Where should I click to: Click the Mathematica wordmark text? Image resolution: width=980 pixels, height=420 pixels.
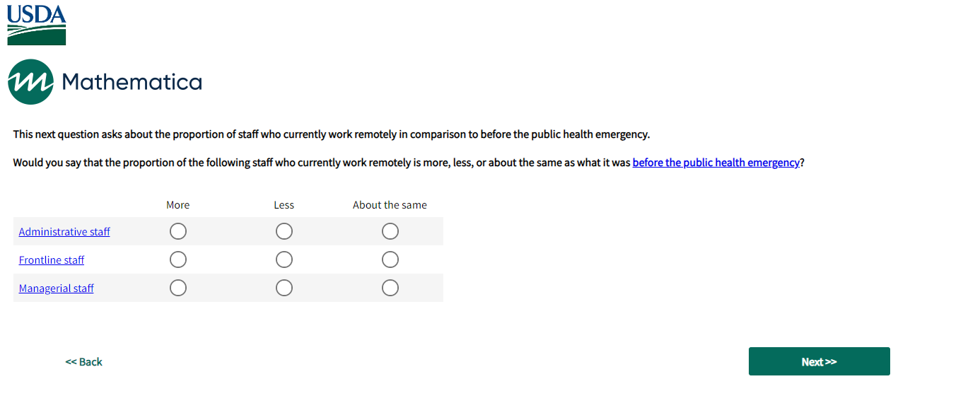[x=132, y=82]
